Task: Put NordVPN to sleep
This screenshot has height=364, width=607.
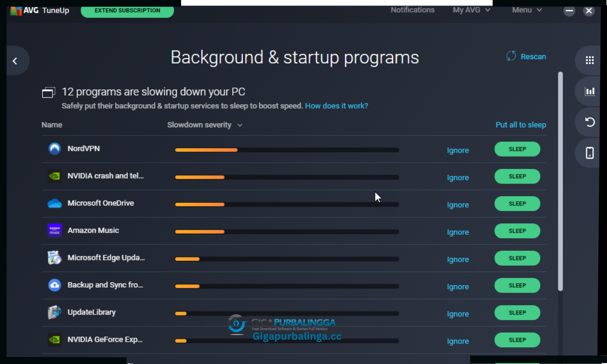Action: click(517, 149)
